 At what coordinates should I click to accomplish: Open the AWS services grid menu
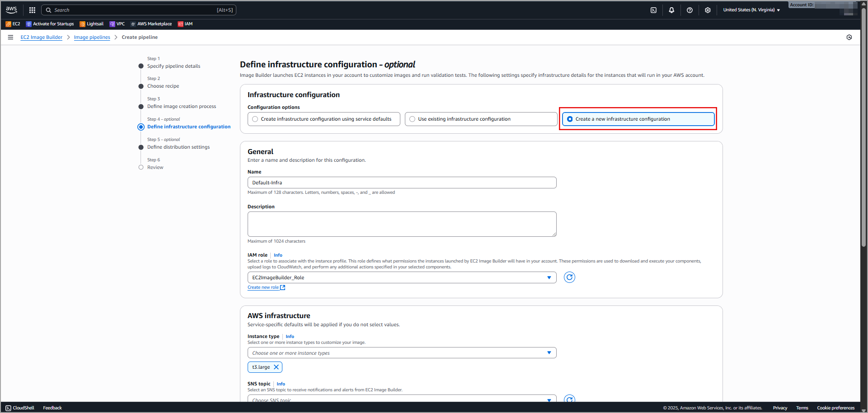[x=32, y=10]
